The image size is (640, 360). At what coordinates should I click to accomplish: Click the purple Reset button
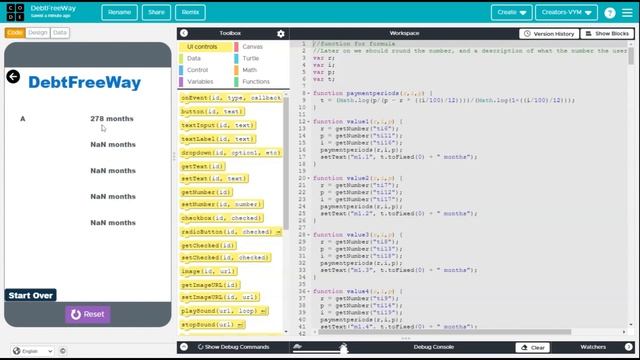(x=88, y=314)
